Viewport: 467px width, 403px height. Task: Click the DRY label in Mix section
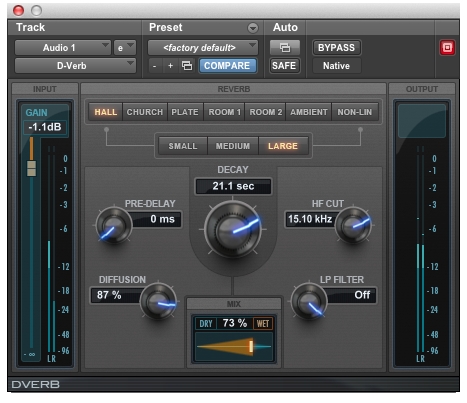[206, 323]
